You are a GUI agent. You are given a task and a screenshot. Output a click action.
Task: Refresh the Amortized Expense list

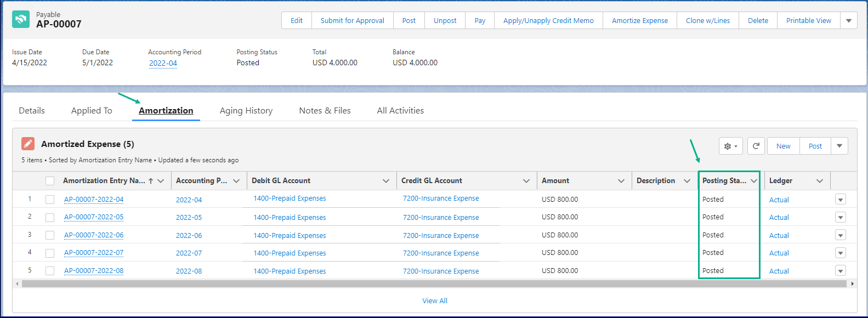click(x=756, y=146)
